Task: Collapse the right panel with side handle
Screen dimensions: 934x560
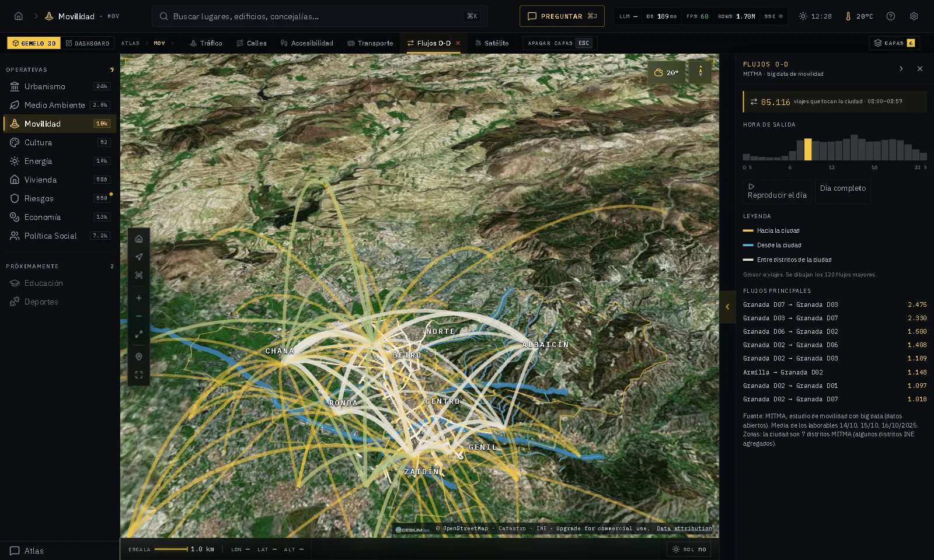Action: click(727, 307)
